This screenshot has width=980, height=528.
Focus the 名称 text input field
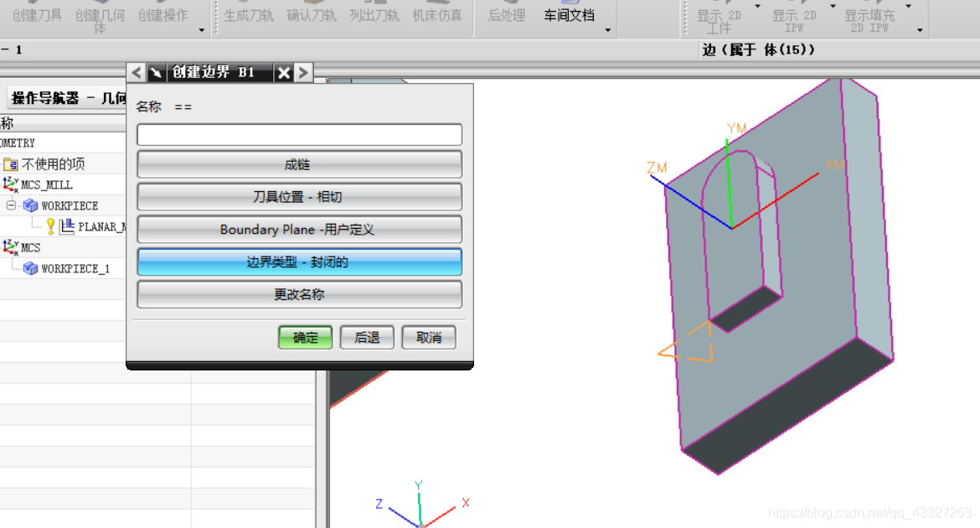(299, 134)
